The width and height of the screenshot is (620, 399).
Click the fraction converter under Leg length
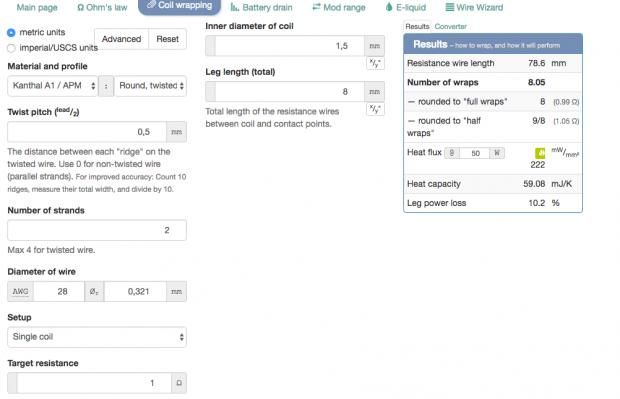pos(375,109)
